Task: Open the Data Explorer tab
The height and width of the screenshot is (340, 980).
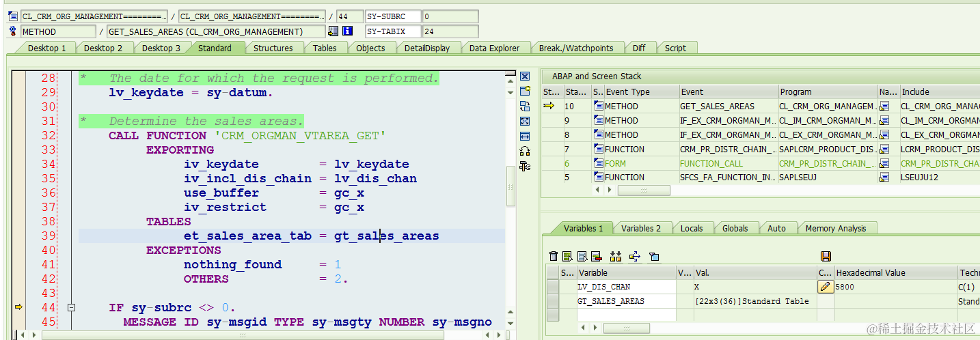Action: 494,48
